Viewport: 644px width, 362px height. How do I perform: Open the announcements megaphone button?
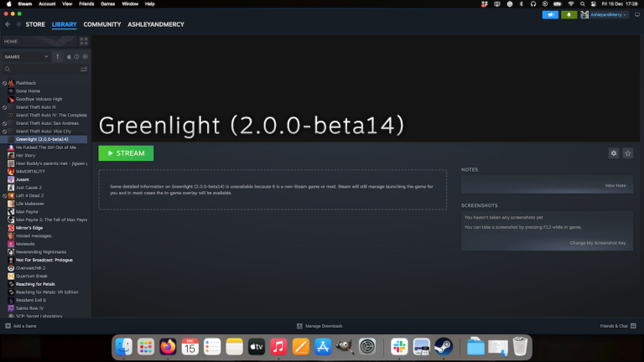551,14
